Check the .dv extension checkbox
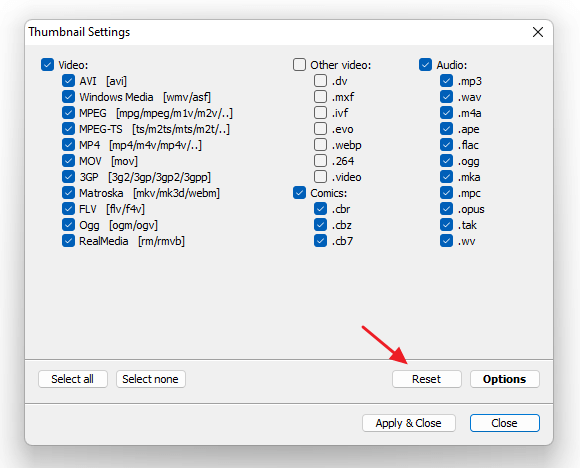Image resolution: width=580 pixels, height=468 pixels. (x=320, y=81)
